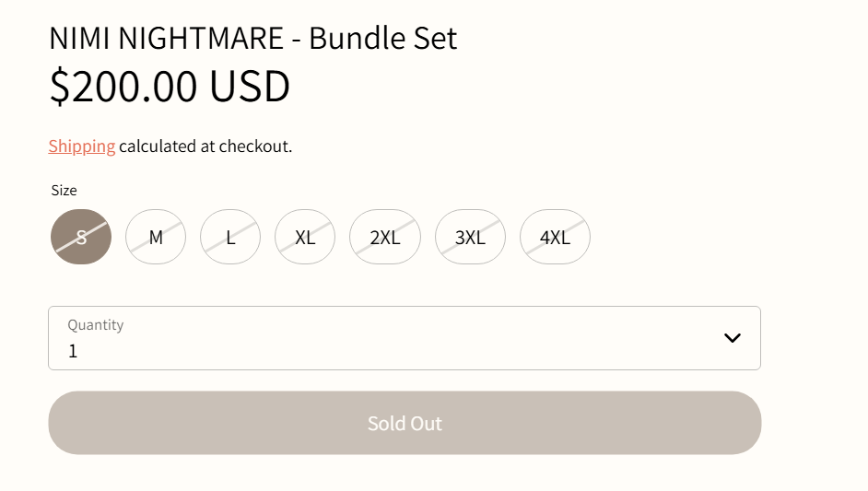Click the 'calculated at checkout' text
This screenshot has height=491, width=868.
click(205, 146)
